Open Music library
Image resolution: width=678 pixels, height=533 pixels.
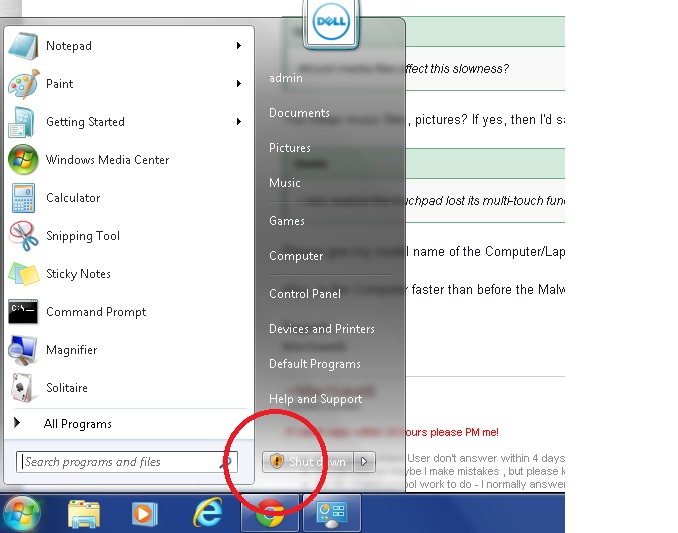pos(285,183)
